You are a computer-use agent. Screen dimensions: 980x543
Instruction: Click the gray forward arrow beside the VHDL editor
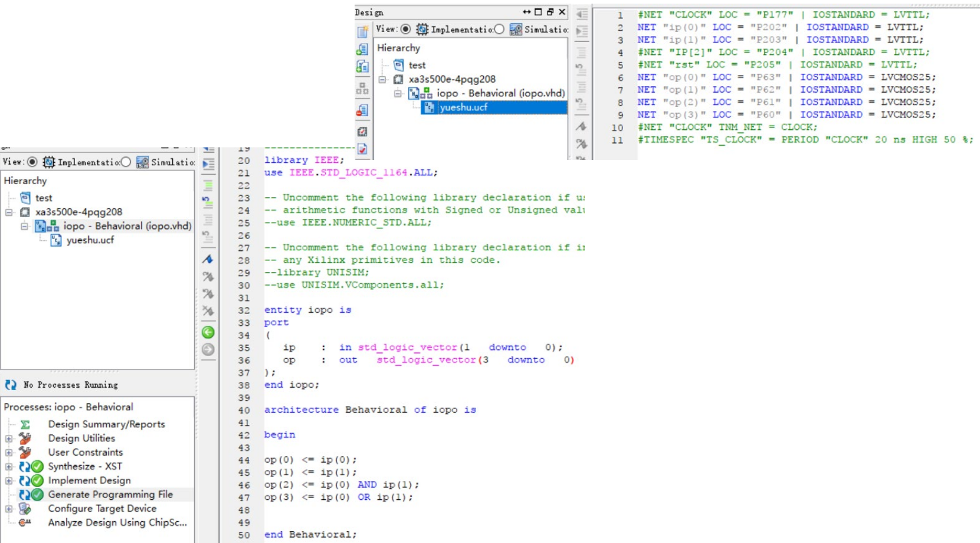(x=208, y=349)
